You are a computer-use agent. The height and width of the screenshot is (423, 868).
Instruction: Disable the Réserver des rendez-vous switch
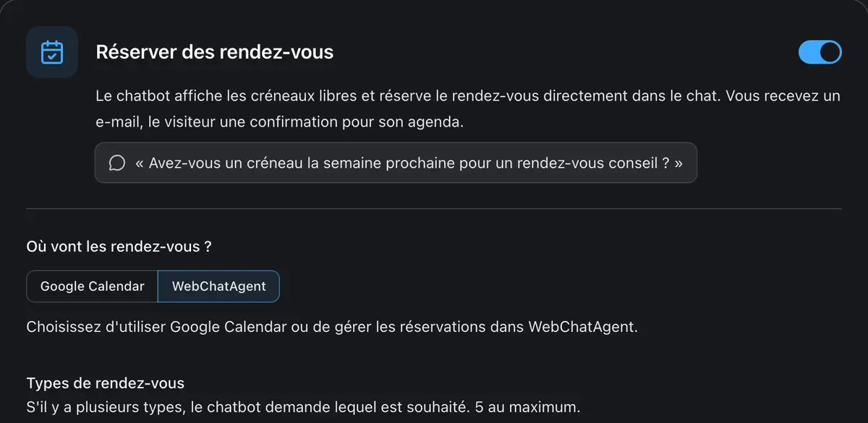[820, 52]
